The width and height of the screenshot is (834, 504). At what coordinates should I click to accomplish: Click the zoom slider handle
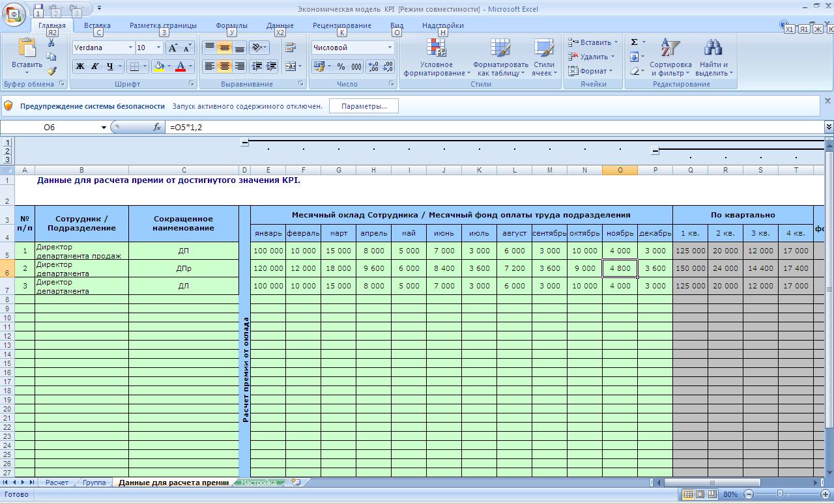(780, 494)
